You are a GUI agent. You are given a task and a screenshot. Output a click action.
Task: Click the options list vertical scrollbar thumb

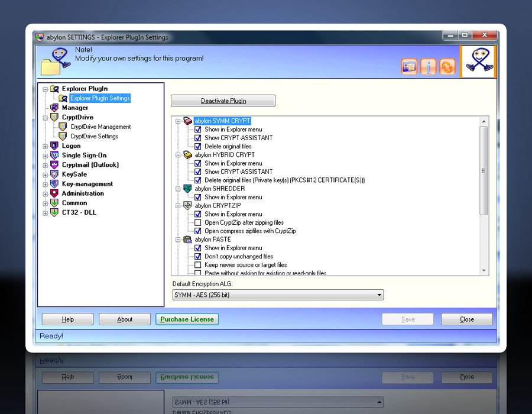(484, 170)
